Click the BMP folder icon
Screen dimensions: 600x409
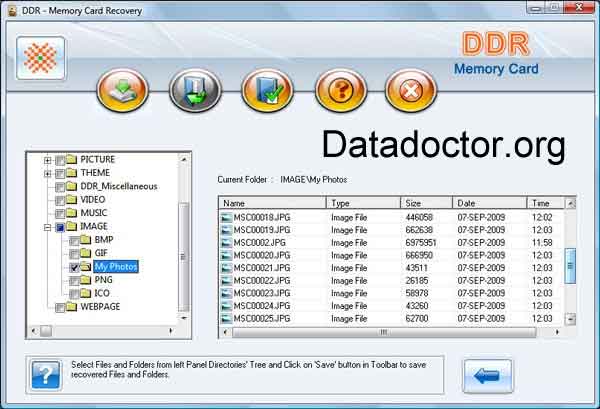pyautogui.click(x=86, y=240)
